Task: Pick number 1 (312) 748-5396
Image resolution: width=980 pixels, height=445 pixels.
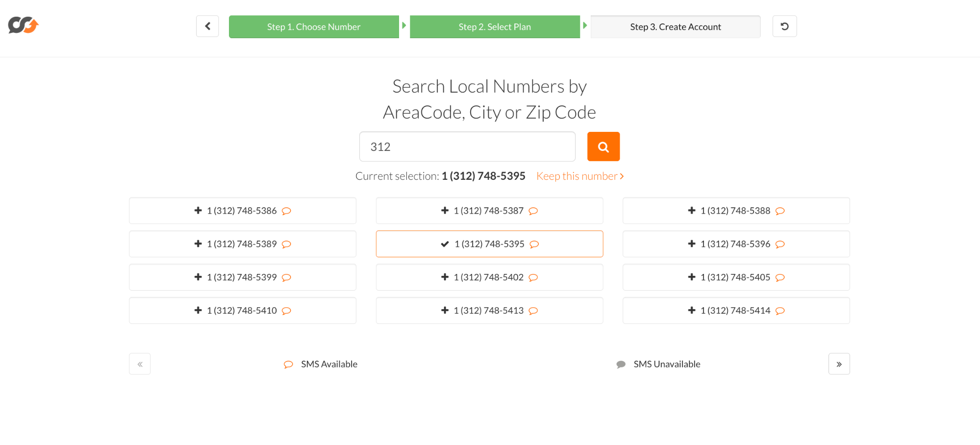Action: [736, 244]
